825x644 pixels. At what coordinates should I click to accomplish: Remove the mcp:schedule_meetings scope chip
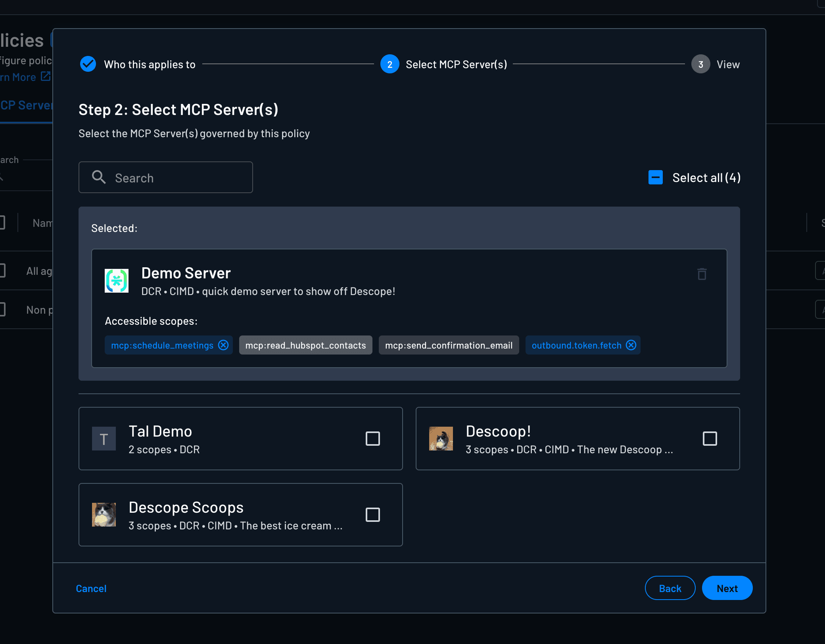pos(223,345)
